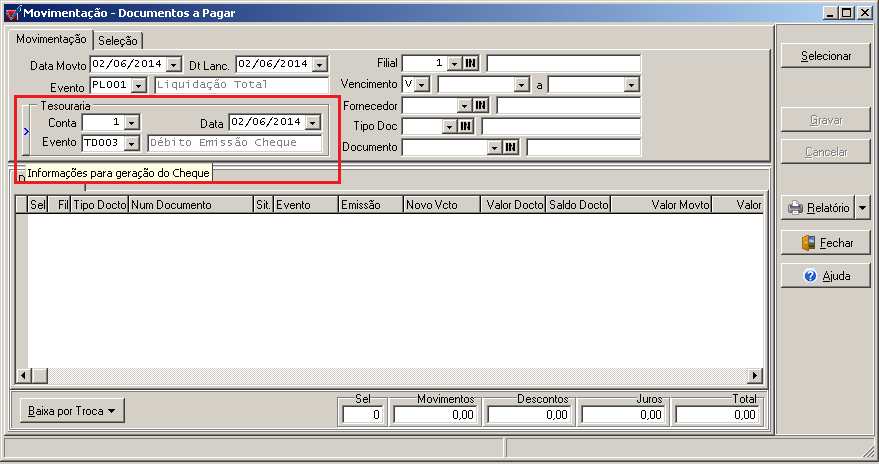Screen dimensions: 879x464
Task: Close the form with Fechar button
Action: pos(825,242)
